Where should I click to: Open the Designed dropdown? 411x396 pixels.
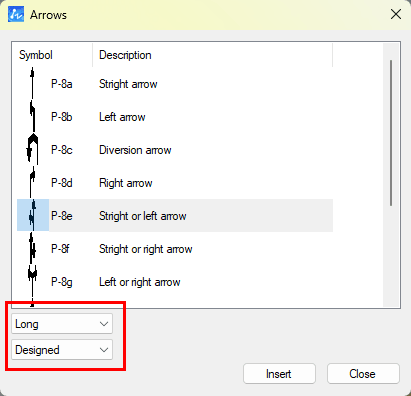62,350
